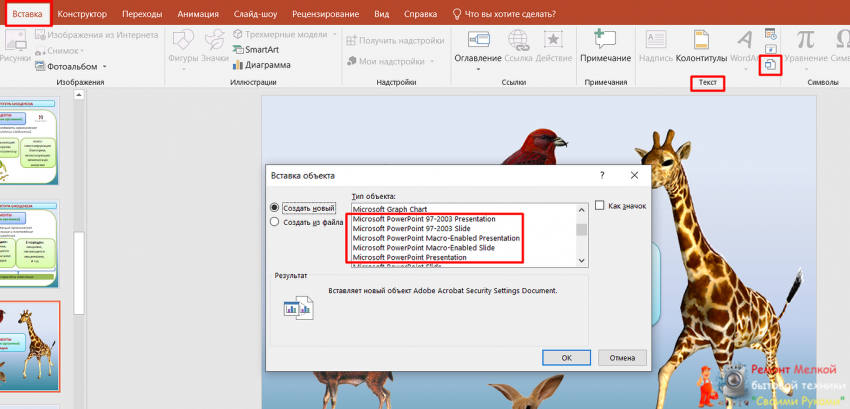Select Microsoft PowerPoint Presentation in list
The image size is (850, 409).
pos(410,257)
